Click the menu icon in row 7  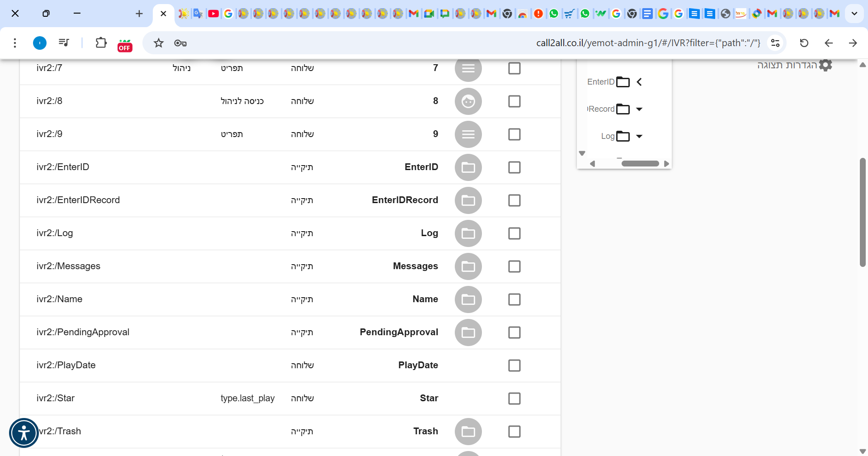point(468,68)
